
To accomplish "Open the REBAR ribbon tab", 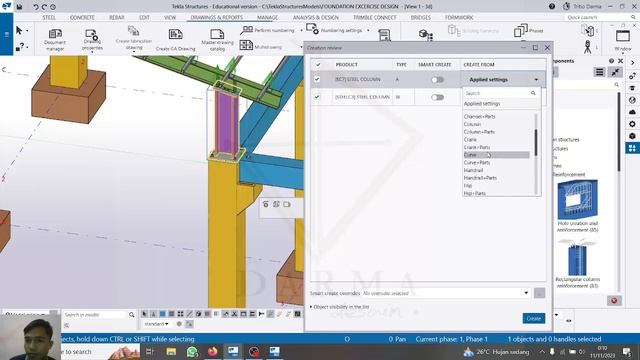I will (116, 18).
